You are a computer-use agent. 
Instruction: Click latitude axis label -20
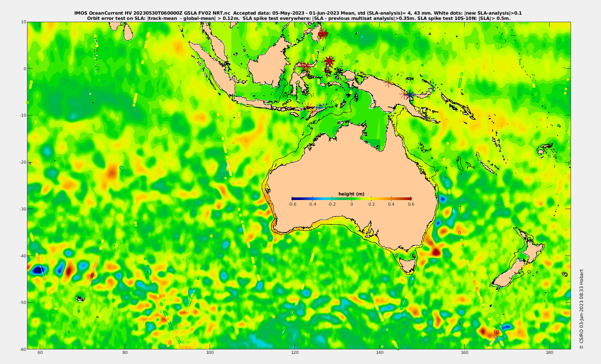tap(22, 162)
